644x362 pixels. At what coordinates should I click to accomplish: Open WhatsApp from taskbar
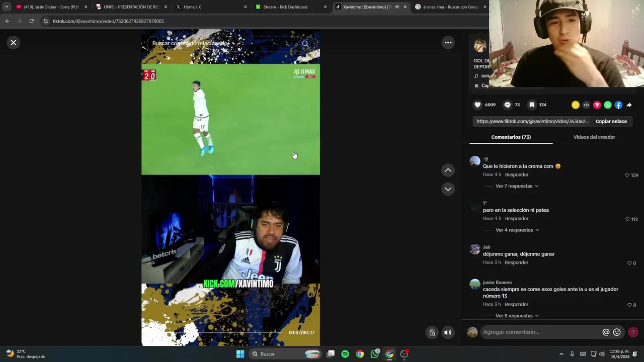(374, 354)
